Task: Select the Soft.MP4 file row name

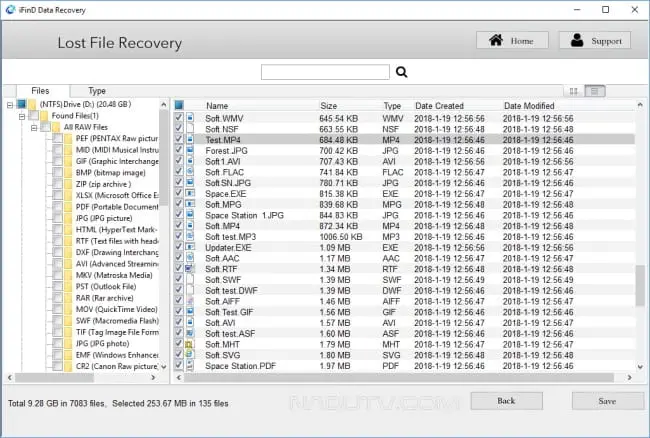Action: tap(223, 226)
